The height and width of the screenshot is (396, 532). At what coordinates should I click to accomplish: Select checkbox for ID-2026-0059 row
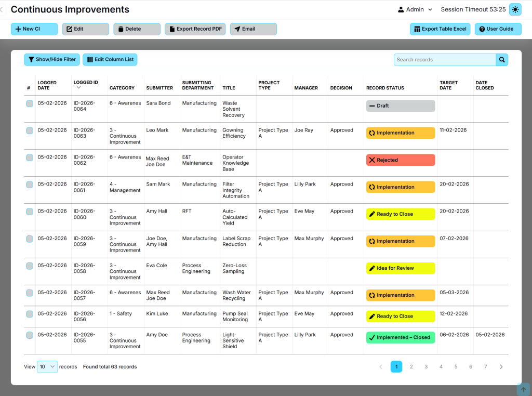pyautogui.click(x=30, y=239)
